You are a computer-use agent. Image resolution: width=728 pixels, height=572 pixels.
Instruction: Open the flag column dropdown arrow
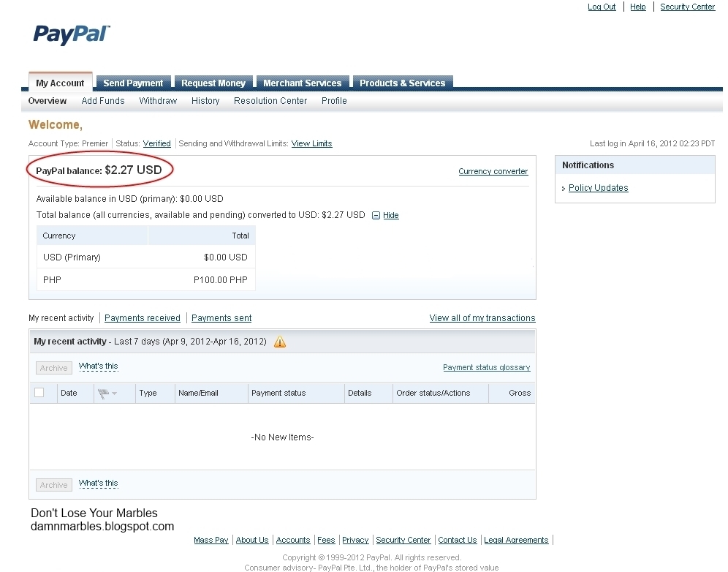(114, 394)
